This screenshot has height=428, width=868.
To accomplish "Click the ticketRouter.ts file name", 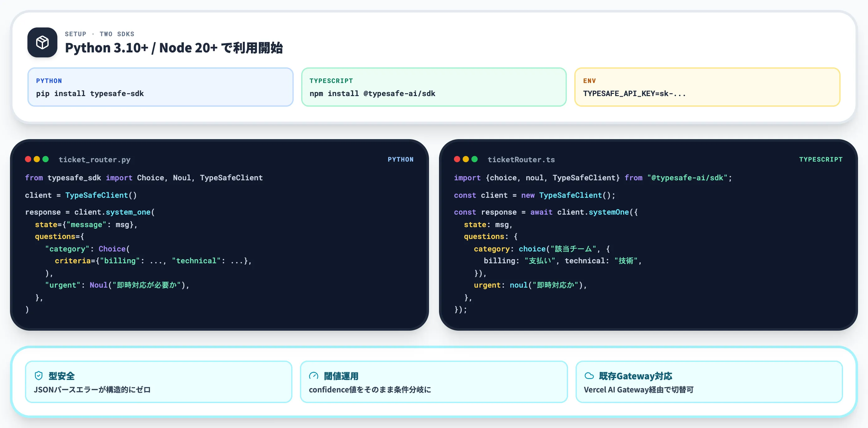I will pyautogui.click(x=521, y=159).
